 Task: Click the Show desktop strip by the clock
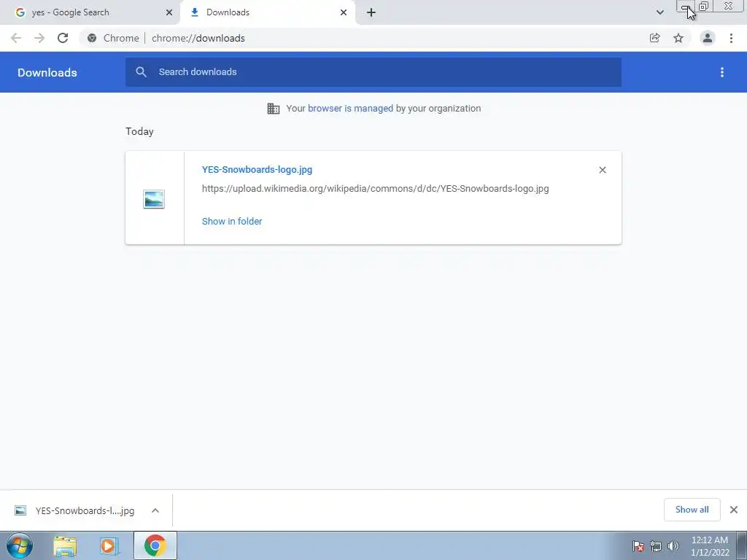tap(742, 545)
